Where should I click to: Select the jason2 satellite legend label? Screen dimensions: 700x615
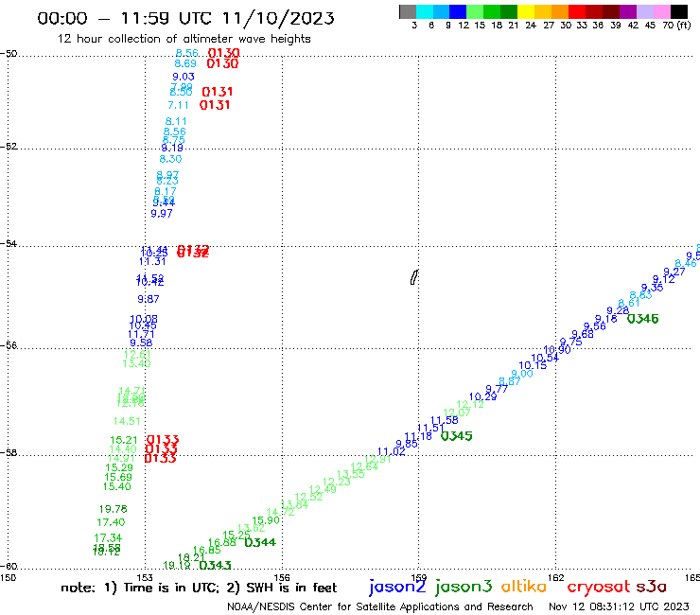pos(397,587)
